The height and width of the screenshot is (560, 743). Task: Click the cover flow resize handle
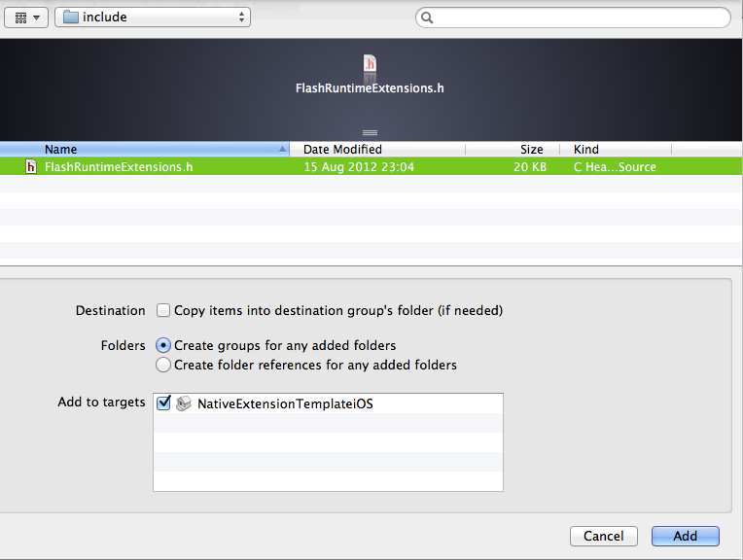click(x=370, y=132)
